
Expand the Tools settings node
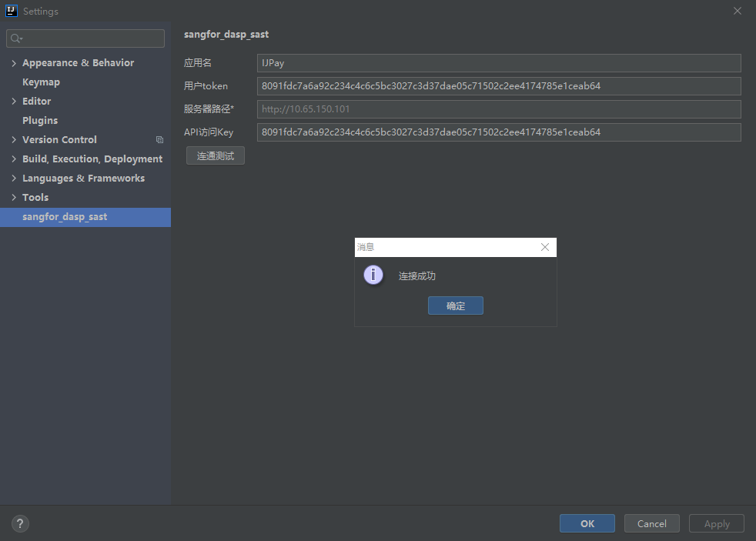tap(14, 198)
